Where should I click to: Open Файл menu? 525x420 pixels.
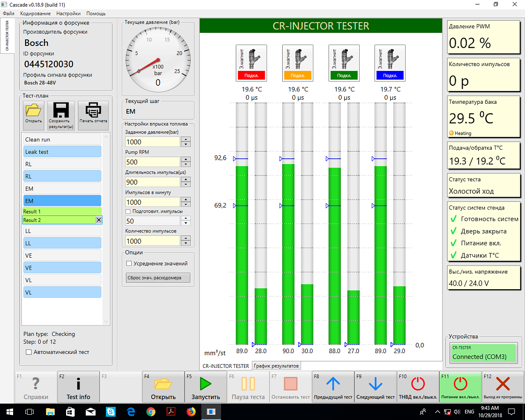pyautogui.click(x=8, y=14)
